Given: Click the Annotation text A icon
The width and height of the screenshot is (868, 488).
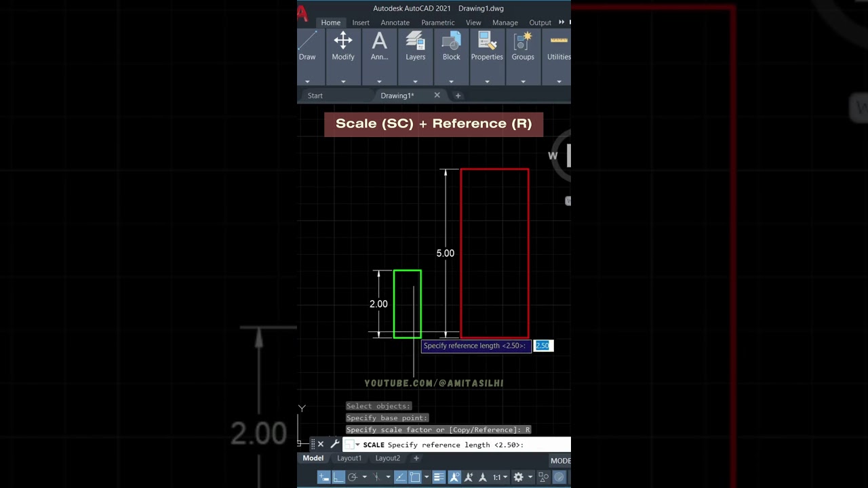Looking at the screenshot, I should (379, 41).
